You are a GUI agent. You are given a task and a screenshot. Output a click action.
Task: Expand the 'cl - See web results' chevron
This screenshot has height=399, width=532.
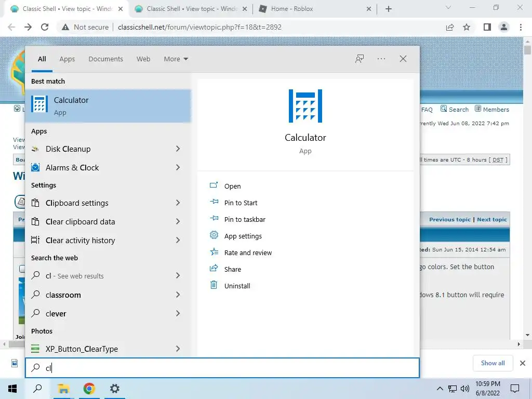pos(178,275)
